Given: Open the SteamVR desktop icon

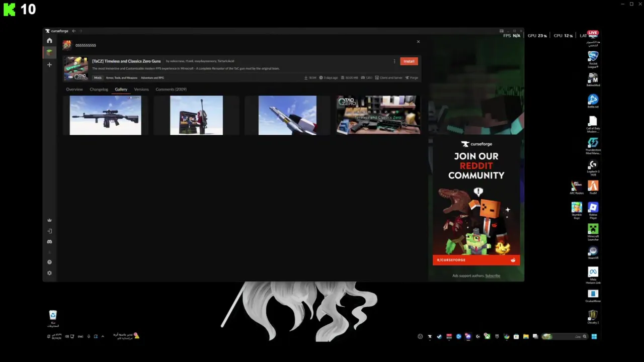Looking at the screenshot, I should tap(593, 253).
